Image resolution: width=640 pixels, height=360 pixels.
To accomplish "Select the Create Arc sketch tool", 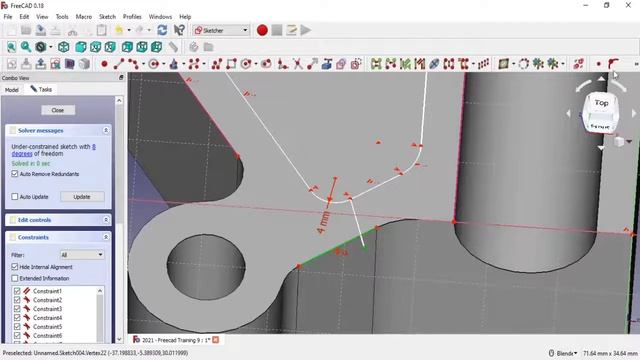I will point(133,64).
